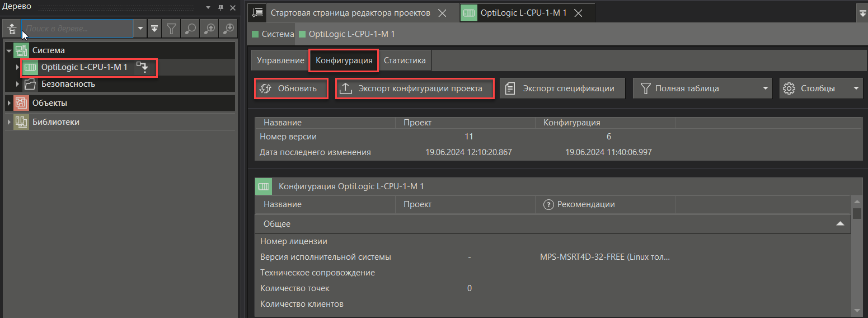
Task: Click the Обновить button
Action: (291, 88)
